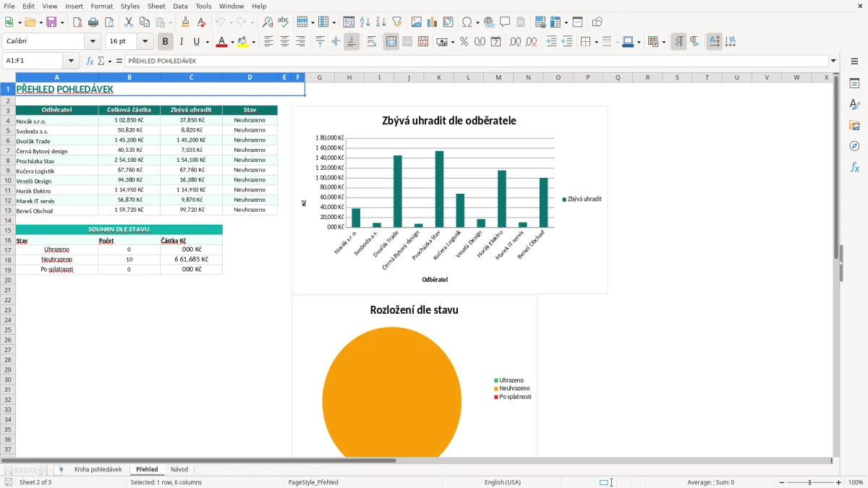Open Save dropdown arrow
This screenshot has height=488, width=868.
pyautogui.click(x=62, y=23)
